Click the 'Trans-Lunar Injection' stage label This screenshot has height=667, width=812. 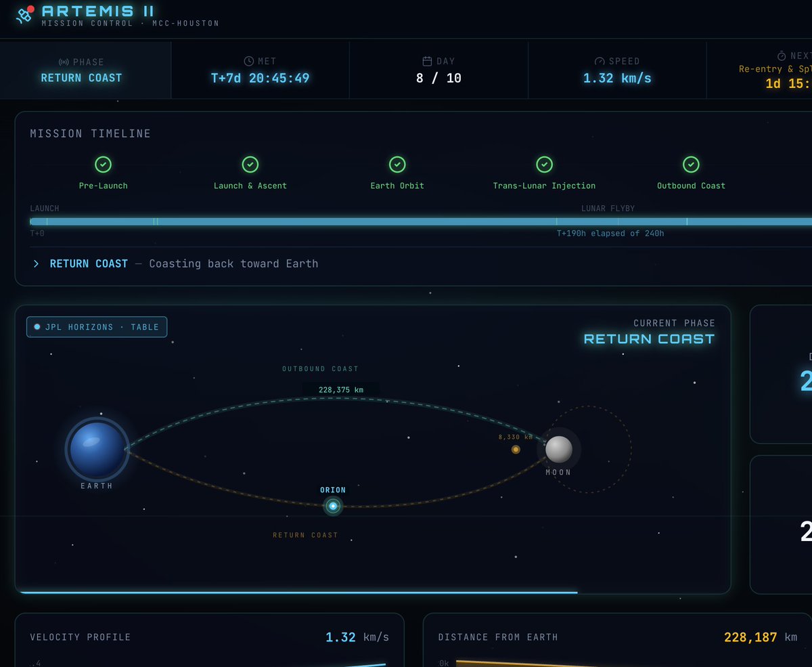click(x=544, y=186)
